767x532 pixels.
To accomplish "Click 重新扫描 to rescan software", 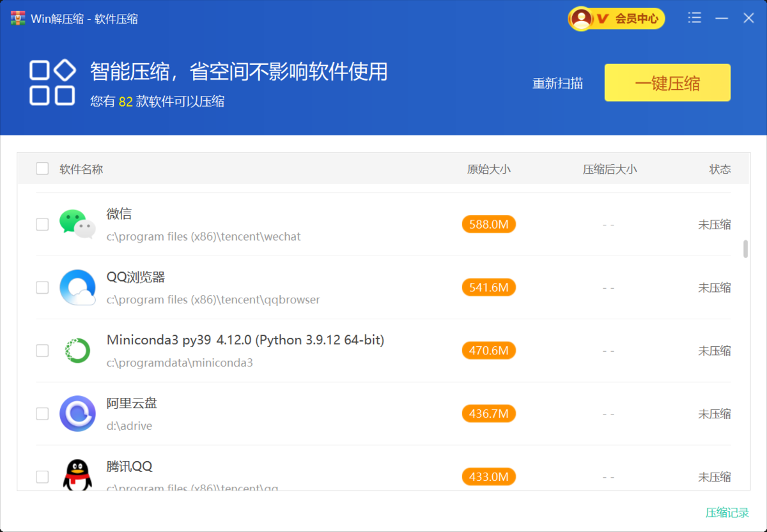I will 558,83.
